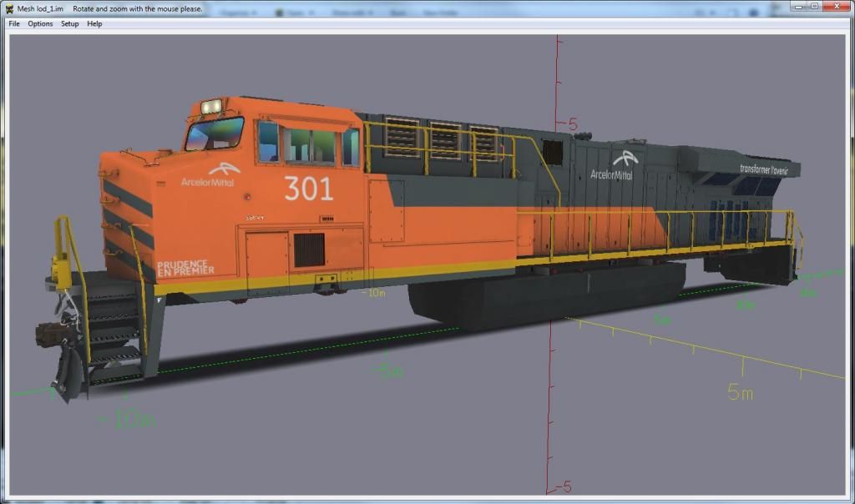The image size is (855, 504).
Task: Close the Mesh lod_1.im window
Action: (837, 7)
